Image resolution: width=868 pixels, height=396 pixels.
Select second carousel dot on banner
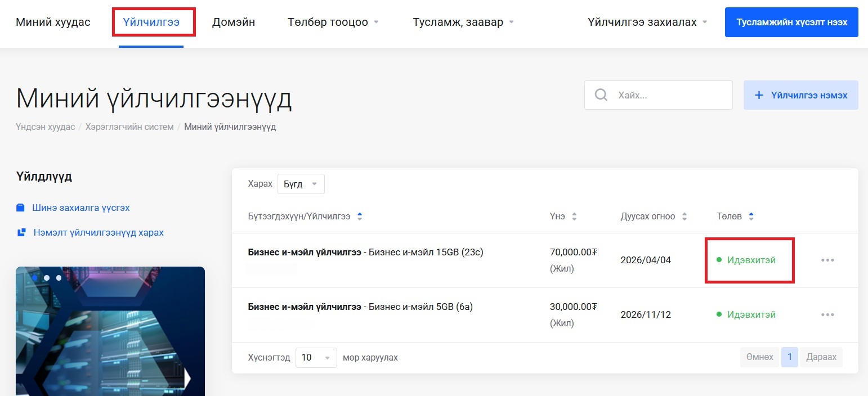[47, 278]
